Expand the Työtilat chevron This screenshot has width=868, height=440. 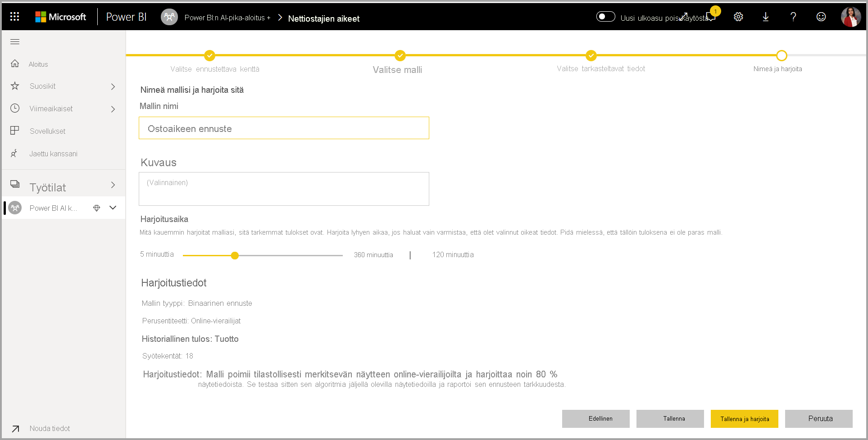113,185
